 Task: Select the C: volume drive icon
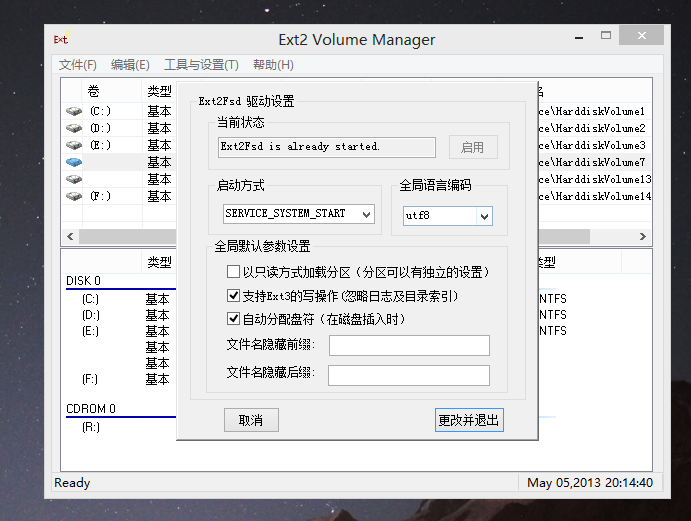[x=74, y=111]
